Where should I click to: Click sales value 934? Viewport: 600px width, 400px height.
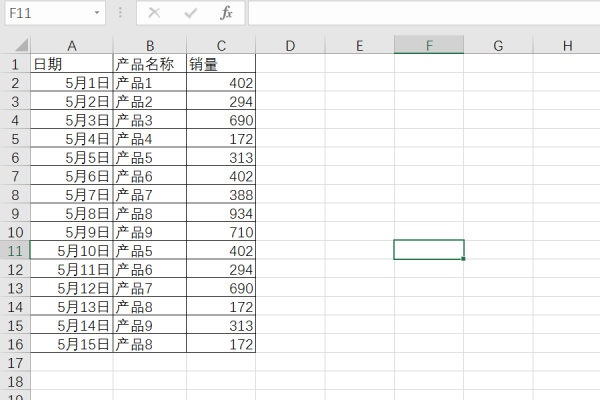point(221,214)
